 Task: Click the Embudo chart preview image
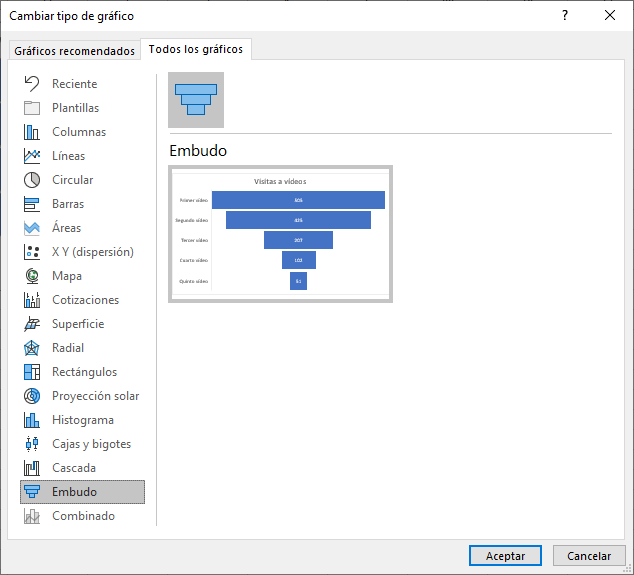pyautogui.click(x=280, y=233)
